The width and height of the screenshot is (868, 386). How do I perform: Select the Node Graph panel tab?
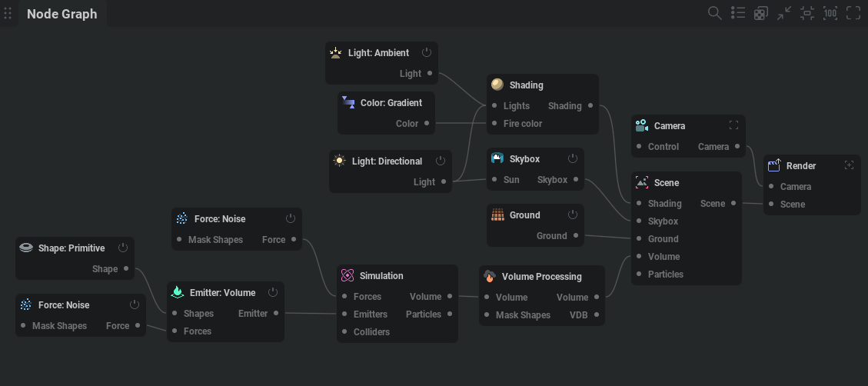point(62,14)
